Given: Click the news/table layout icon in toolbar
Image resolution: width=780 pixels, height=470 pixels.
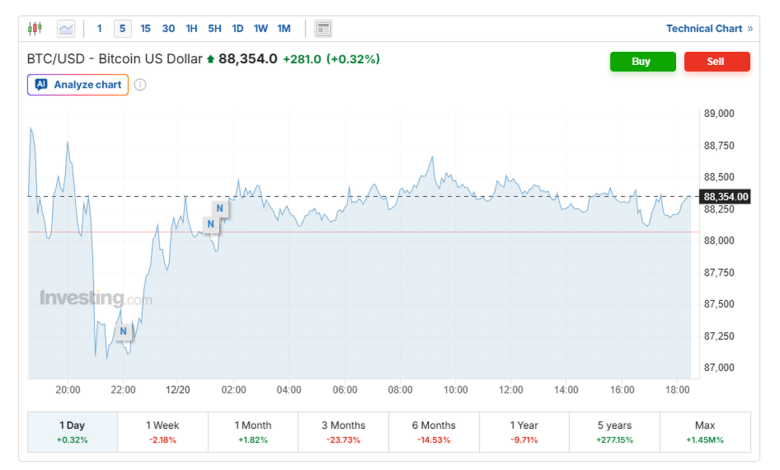Looking at the screenshot, I should click(323, 29).
